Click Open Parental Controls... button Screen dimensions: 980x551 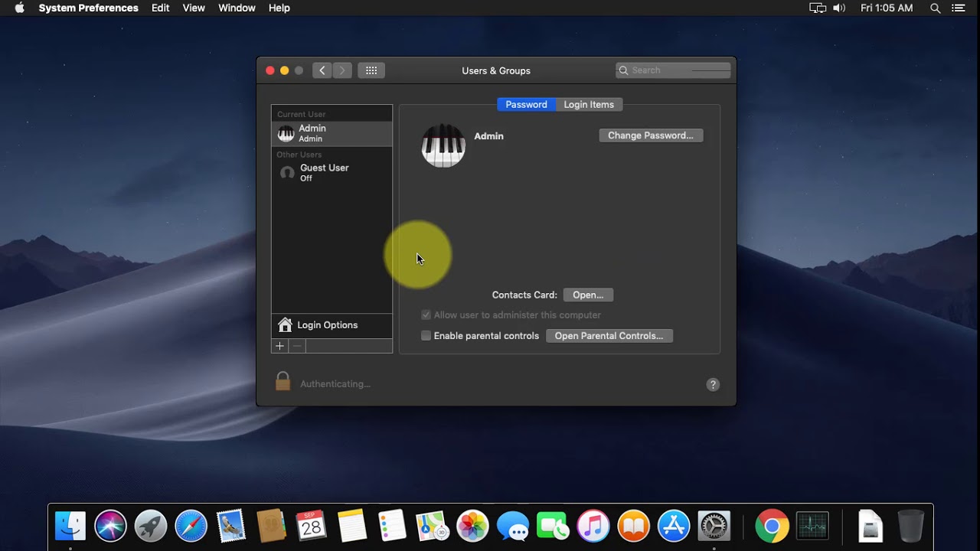(609, 336)
